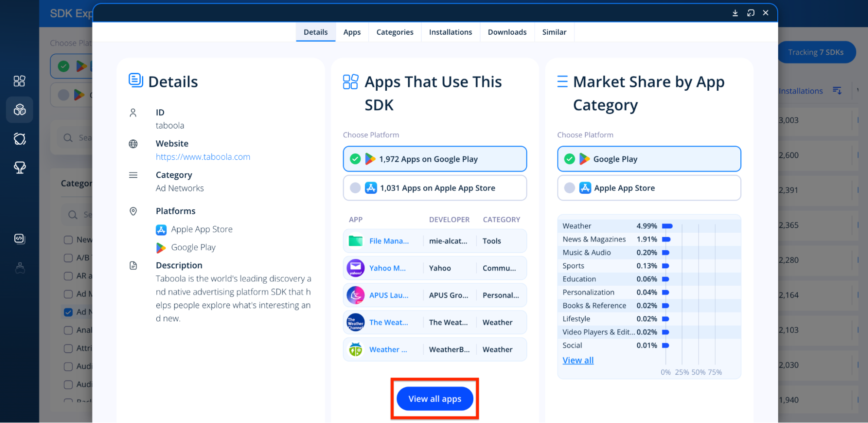Viewport: 868px width, 423px height.
Task: Open the https://www.taboola.com website link
Action: [203, 157]
